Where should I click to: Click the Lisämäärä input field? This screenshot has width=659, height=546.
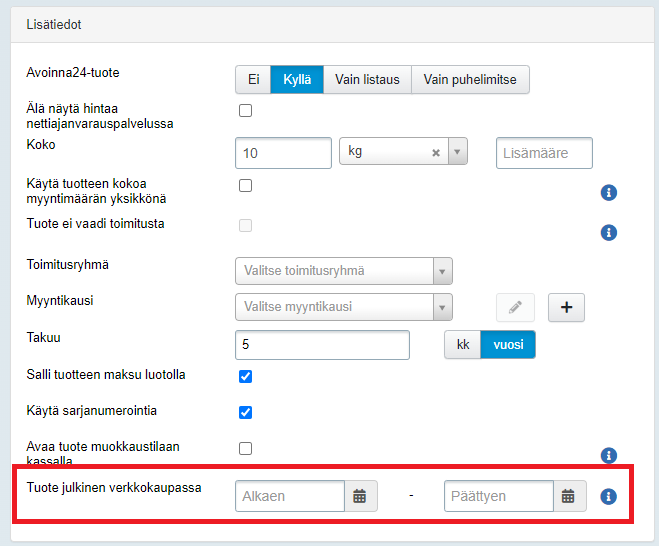point(544,153)
